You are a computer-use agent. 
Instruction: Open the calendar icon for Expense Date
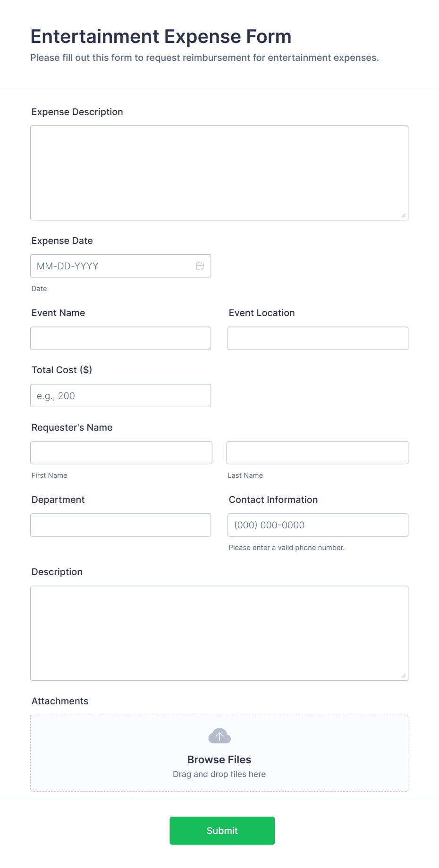point(200,266)
